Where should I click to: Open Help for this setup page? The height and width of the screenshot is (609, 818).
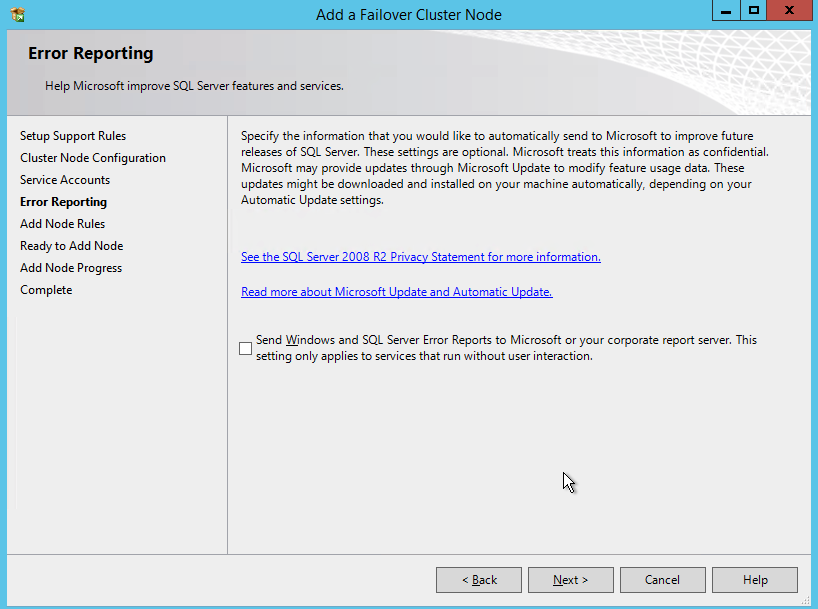pos(755,580)
